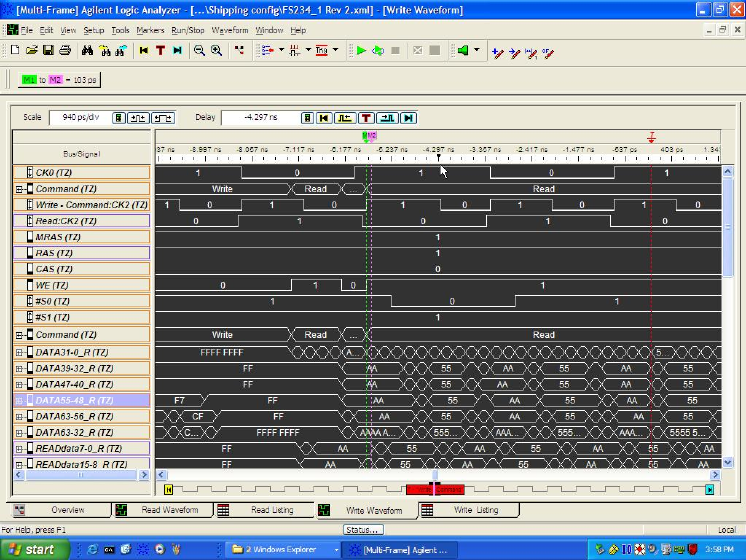The image size is (746, 560).
Task: Open the Markers menu
Action: (x=149, y=30)
